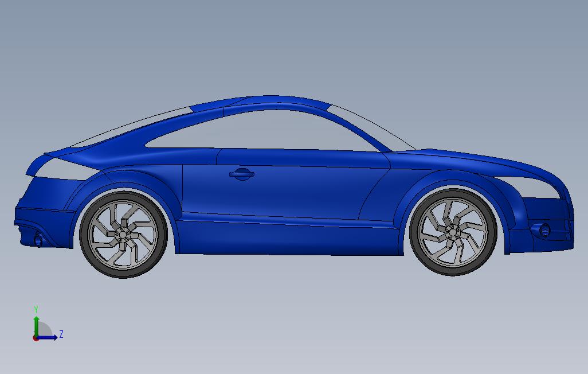
Task: Select the door handle on the car
Action: [x=241, y=174]
